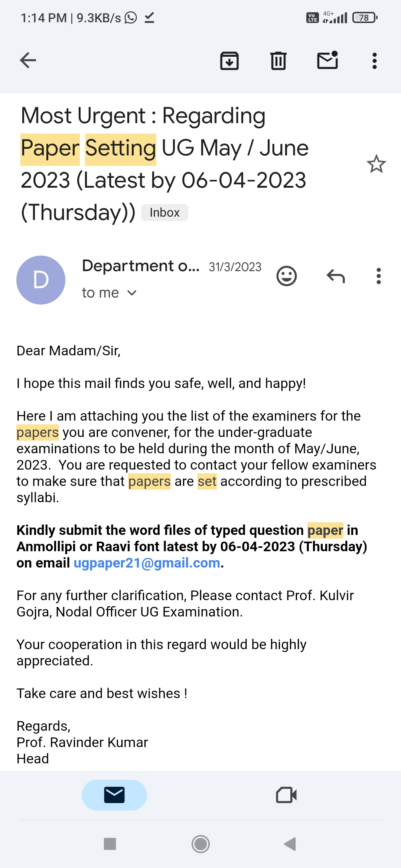
Task: Switch to the Mail tab
Action: pyautogui.click(x=114, y=795)
